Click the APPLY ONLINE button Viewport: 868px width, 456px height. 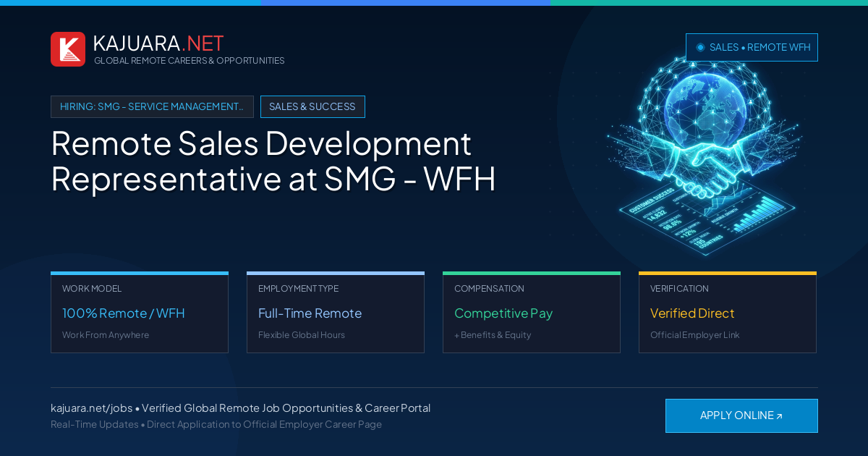(x=741, y=415)
